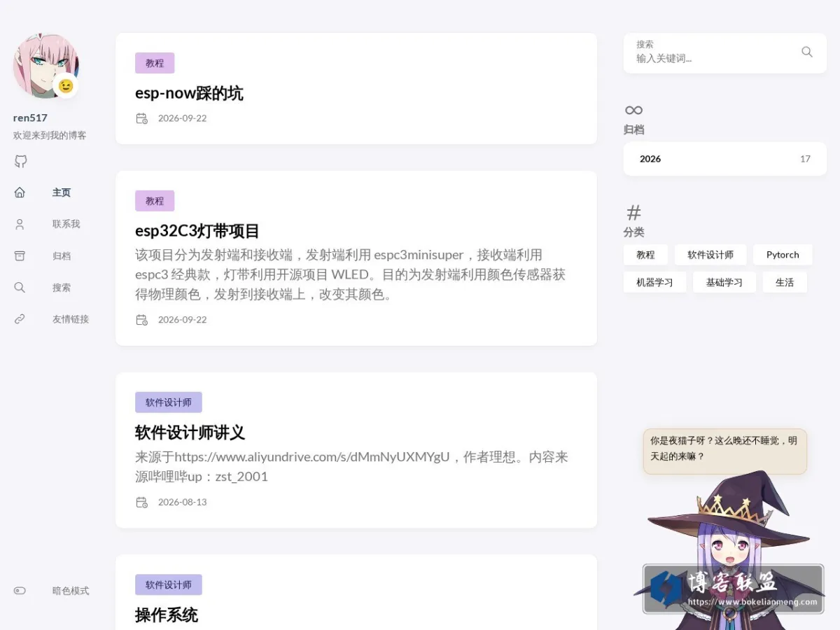Open the 2026 archive entry
Screen dimensions: 840x630
[x=725, y=159]
